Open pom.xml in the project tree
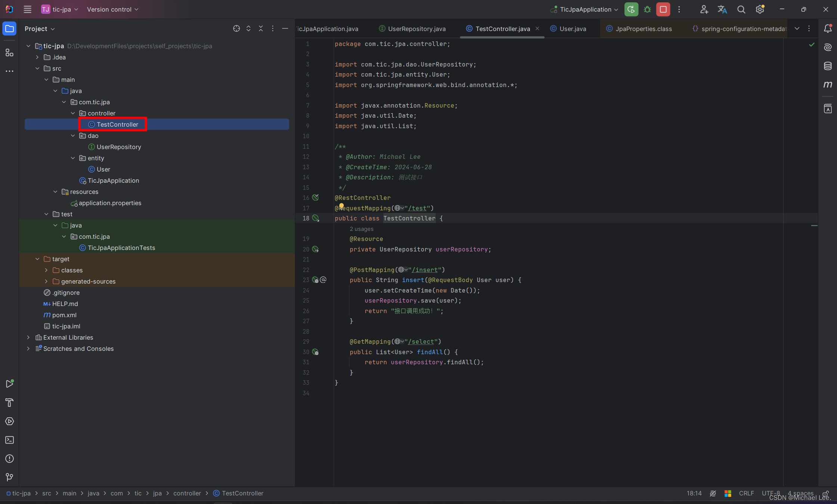Viewport: 837px width, 504px height. pos(64,315)
